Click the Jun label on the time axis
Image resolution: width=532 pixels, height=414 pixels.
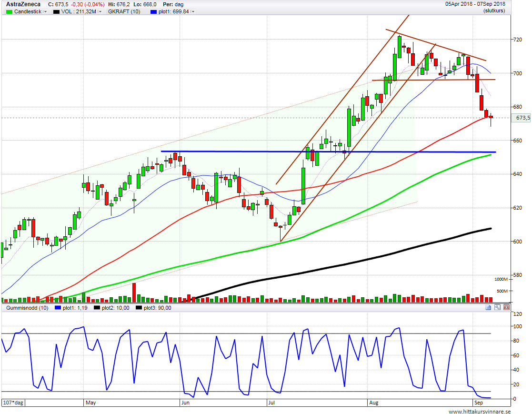pos(185,403)
